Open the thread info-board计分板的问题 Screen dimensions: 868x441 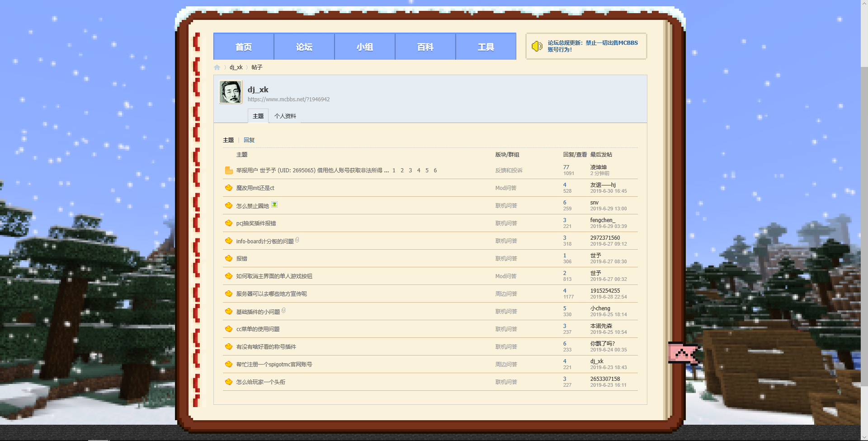pyautogui.click(x=265, y=241)
